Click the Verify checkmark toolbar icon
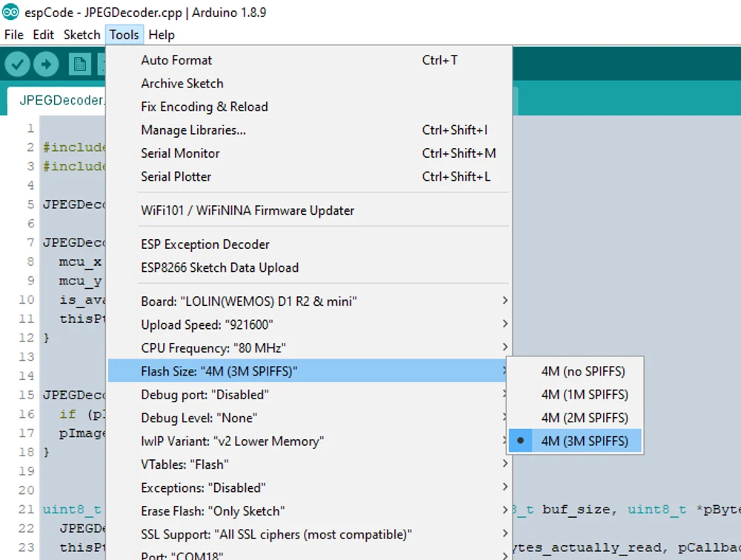Image resolution: width=741 pixels, height=560 pixels. pos(18,64)
